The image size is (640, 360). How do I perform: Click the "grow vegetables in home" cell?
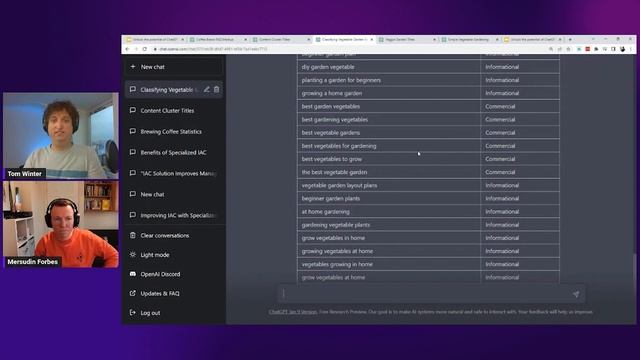click(389, 238)
